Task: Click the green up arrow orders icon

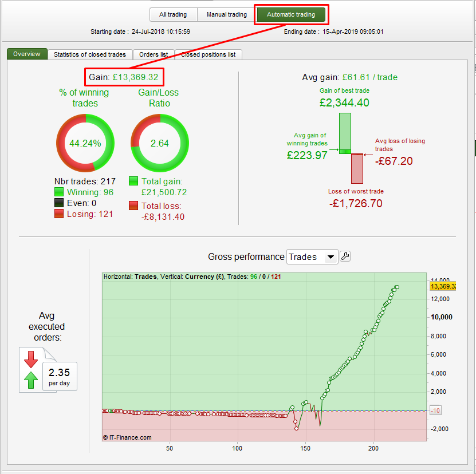Action: [x=31, y=380]
